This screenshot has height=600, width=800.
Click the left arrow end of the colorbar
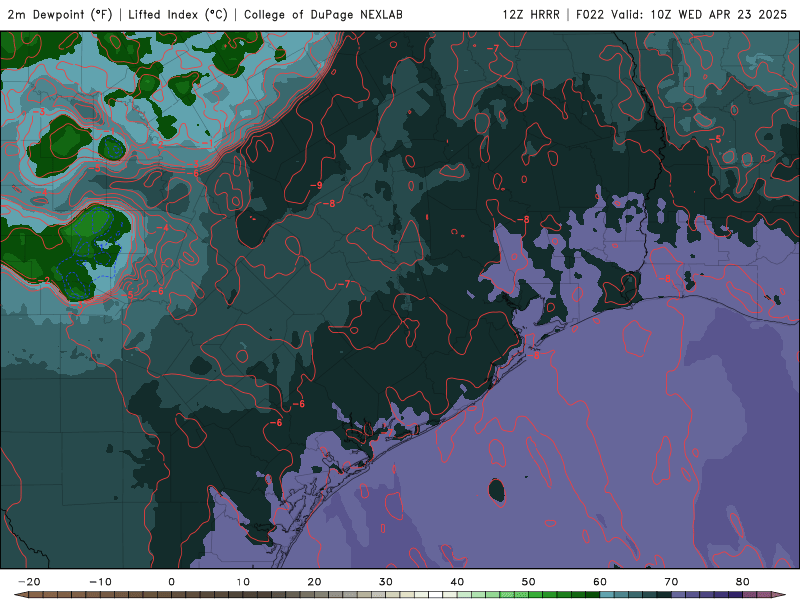(19, 595)
